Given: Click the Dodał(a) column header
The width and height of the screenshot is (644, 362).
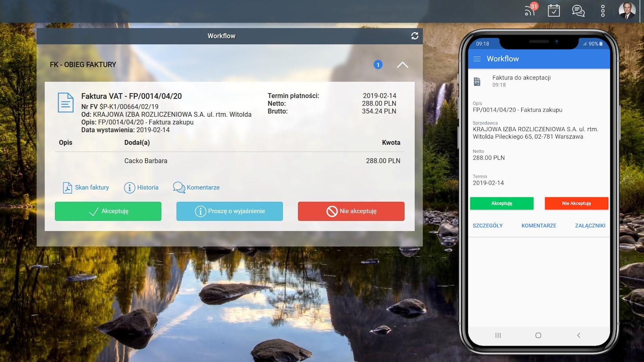Looking at the screenshot, I should [x=137, y=142].
